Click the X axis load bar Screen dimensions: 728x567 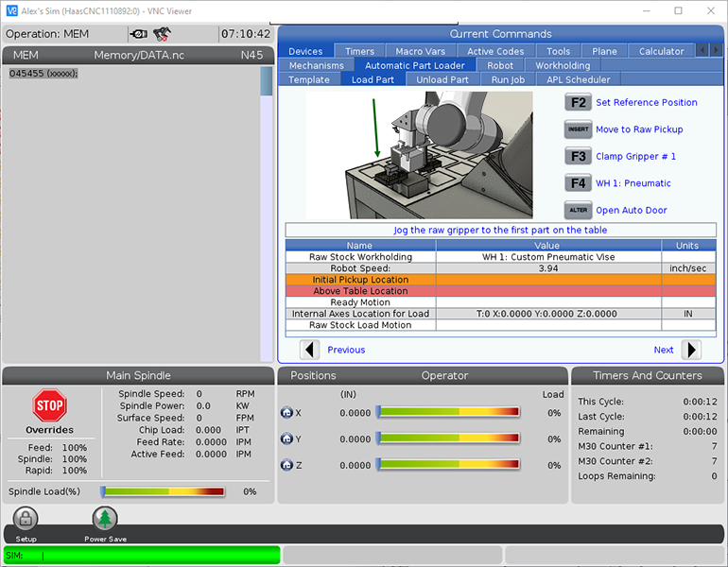tap(448, 412)
